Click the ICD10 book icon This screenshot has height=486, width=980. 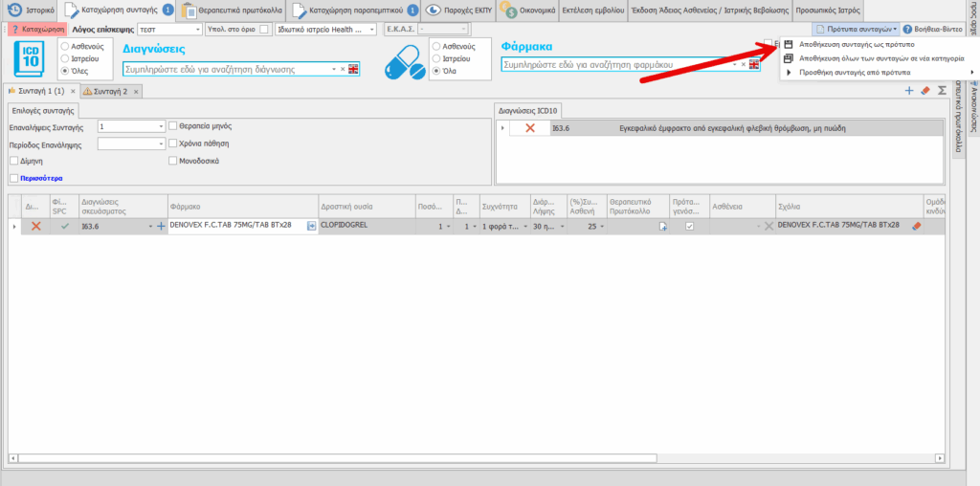click(x=33, y=60)
